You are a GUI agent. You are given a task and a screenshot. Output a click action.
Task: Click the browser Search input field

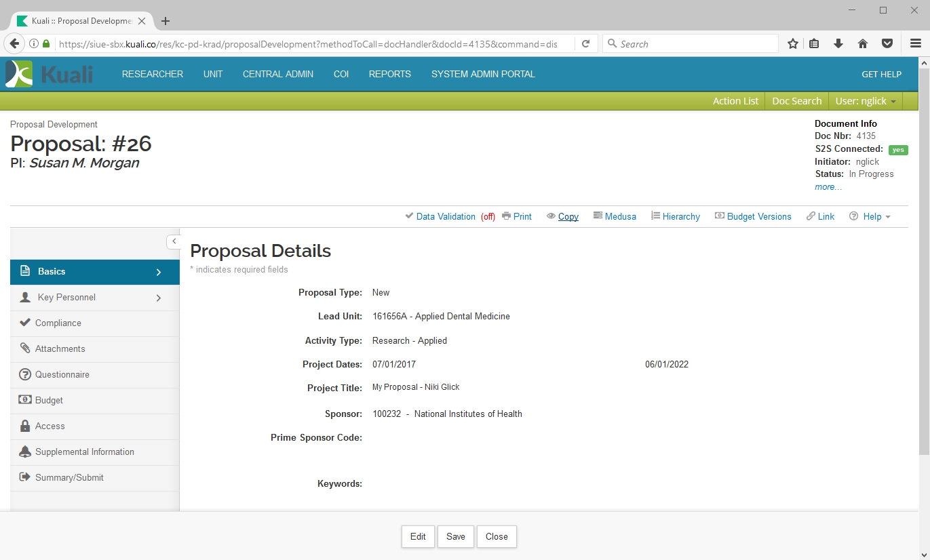coord(692,44)
